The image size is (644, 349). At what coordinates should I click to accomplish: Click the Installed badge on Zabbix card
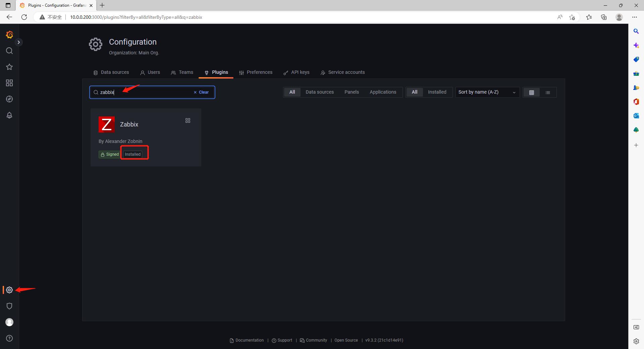[x=132, y=154]
